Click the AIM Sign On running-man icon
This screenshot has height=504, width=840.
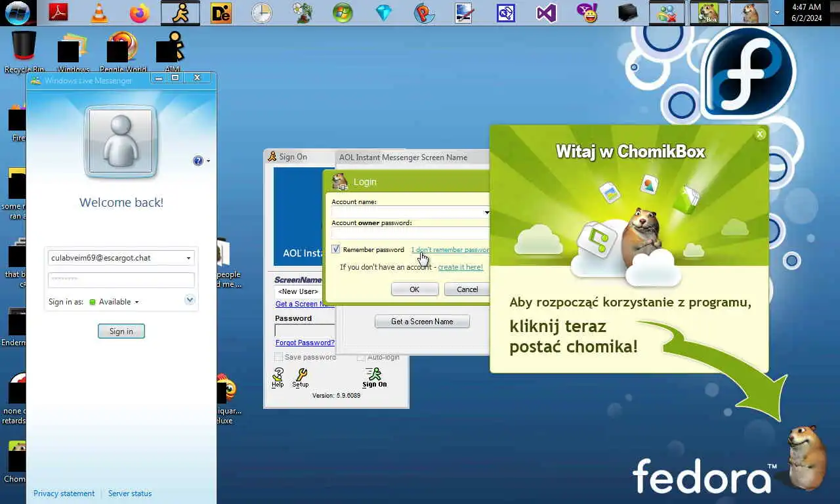(x=374, y=377)
